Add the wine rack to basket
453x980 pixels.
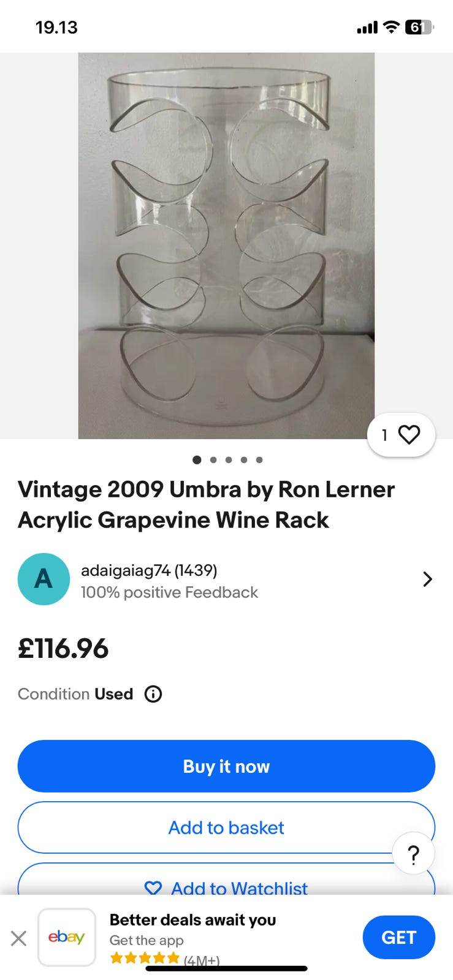click(226, 827)
